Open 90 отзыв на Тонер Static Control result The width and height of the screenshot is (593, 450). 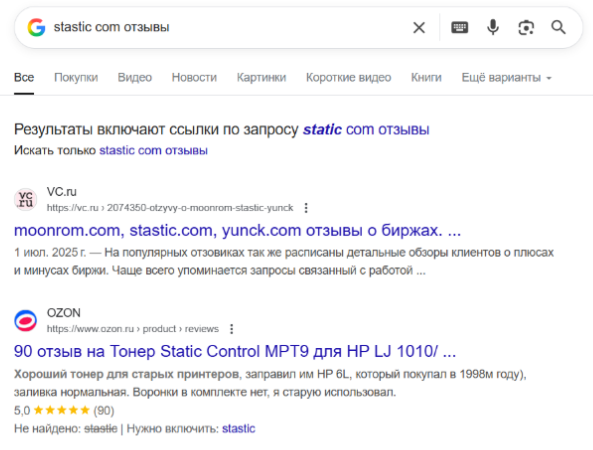click(x=235, y=351)
